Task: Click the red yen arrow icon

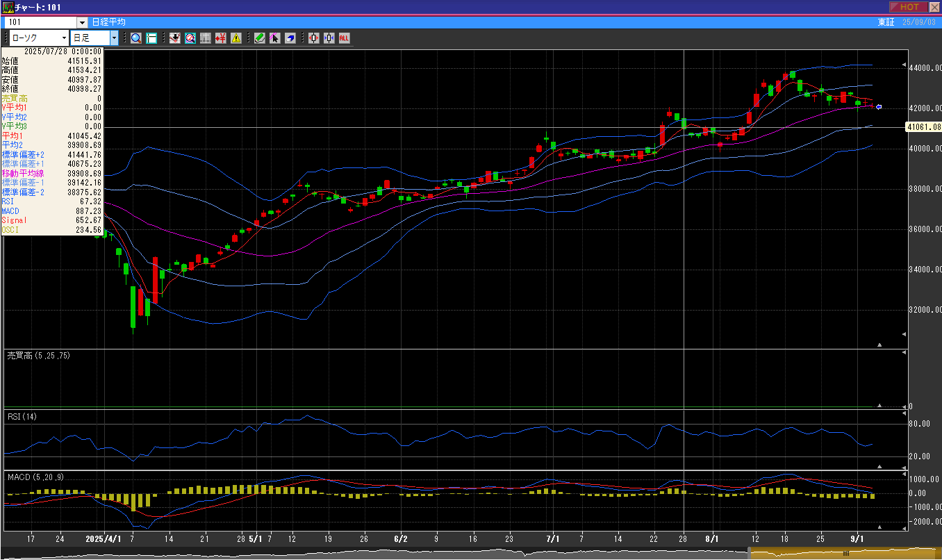Action: (x=221, y=38)
